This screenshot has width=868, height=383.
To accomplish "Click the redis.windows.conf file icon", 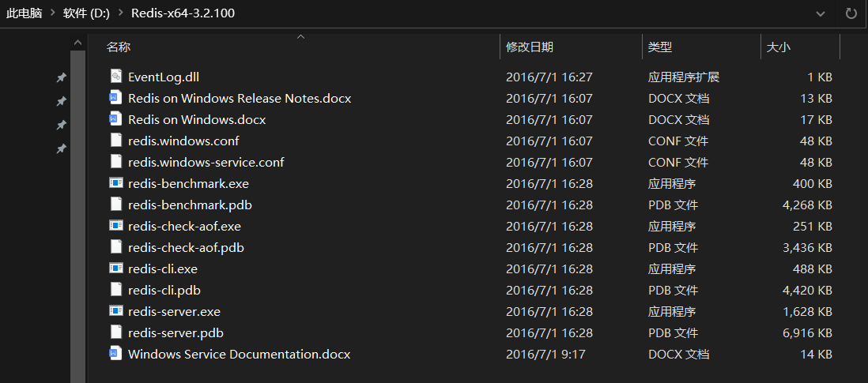I will click(116, 141).
